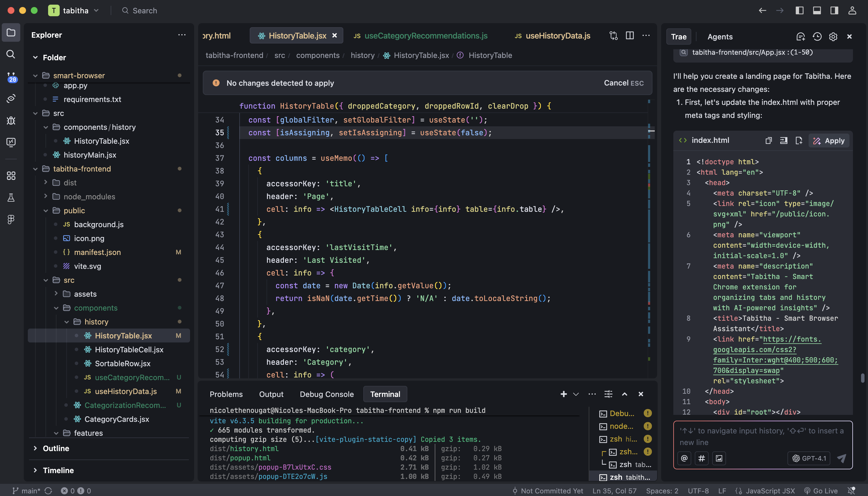Click split editor icon in tab bar
The image size is (868, 496).
(630, 35)
